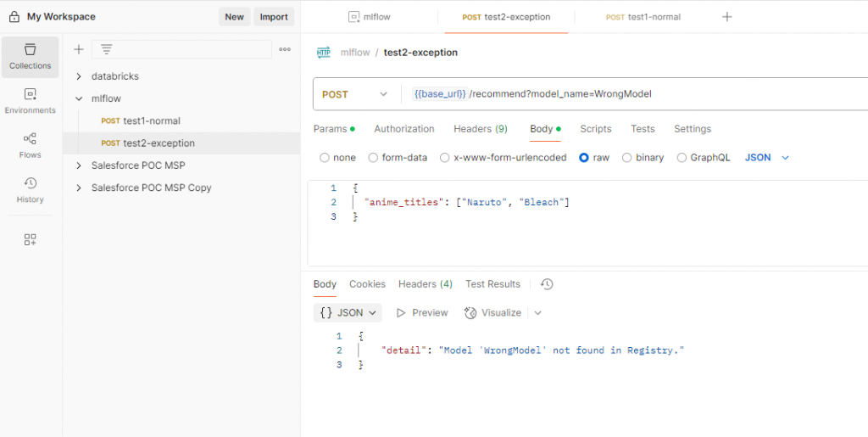The image size is (868, 437).
Task: Open the Environments sidebar panel
Action: click(x=30, y=100)
